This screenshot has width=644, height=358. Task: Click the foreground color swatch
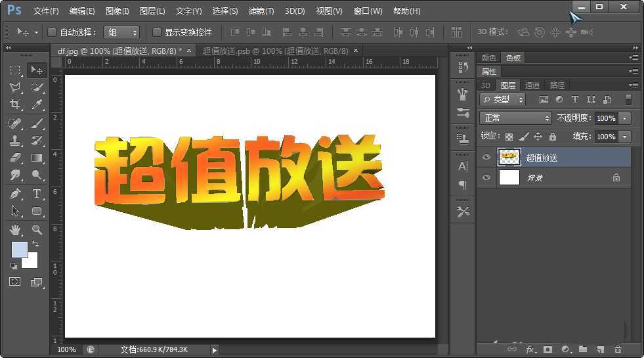coord(19,250)
